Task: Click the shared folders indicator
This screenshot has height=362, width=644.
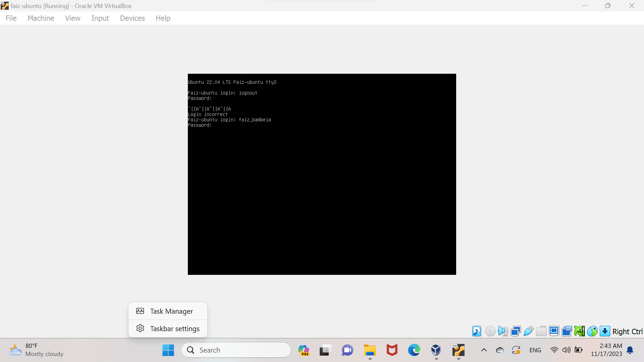Action: (541, 331)
